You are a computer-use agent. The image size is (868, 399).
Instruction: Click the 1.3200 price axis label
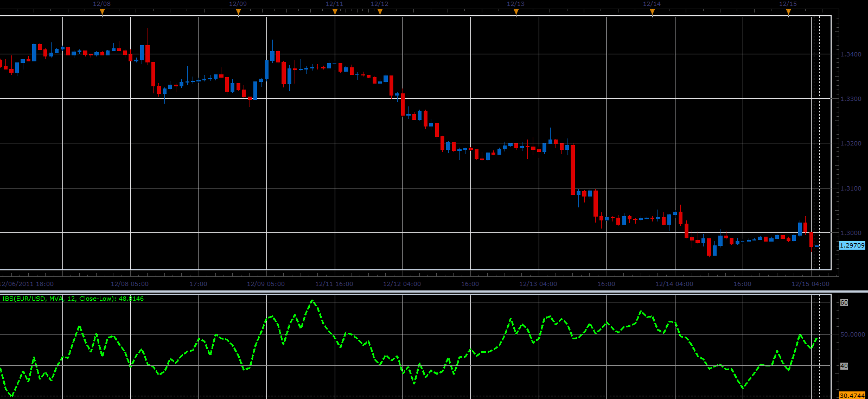pos(851,143)
